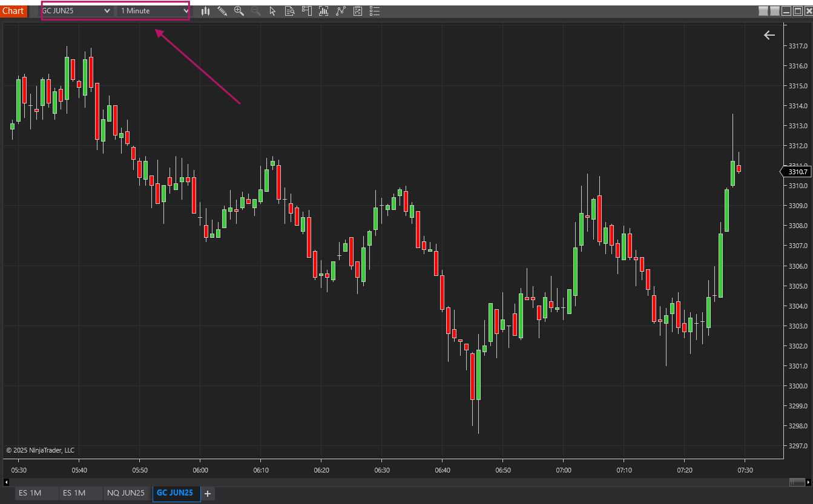Maximize the chart window
Image resolution: width=813 pixels, height=504 pixels.
pyautogui.click(x=797, y=11)
